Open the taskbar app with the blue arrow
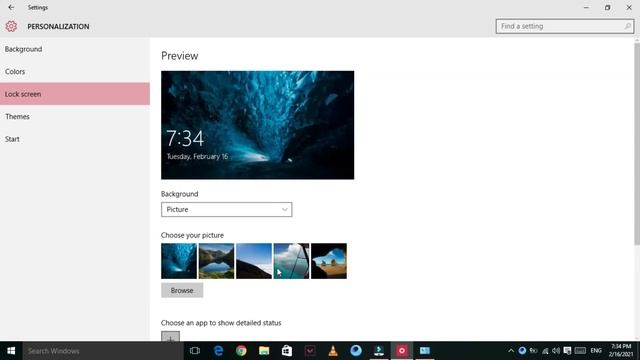This screenshot has height=360, width=640. click(x=379, y=351)
